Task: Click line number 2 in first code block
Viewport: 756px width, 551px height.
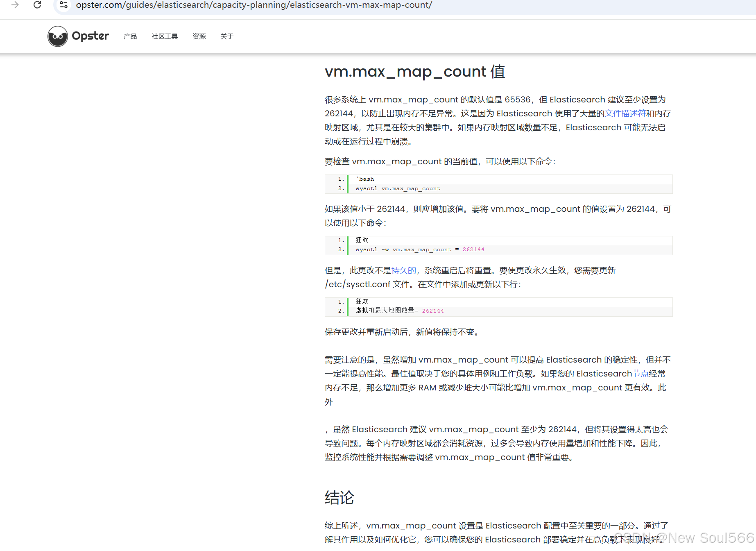Action: click(x=340, y=188)
